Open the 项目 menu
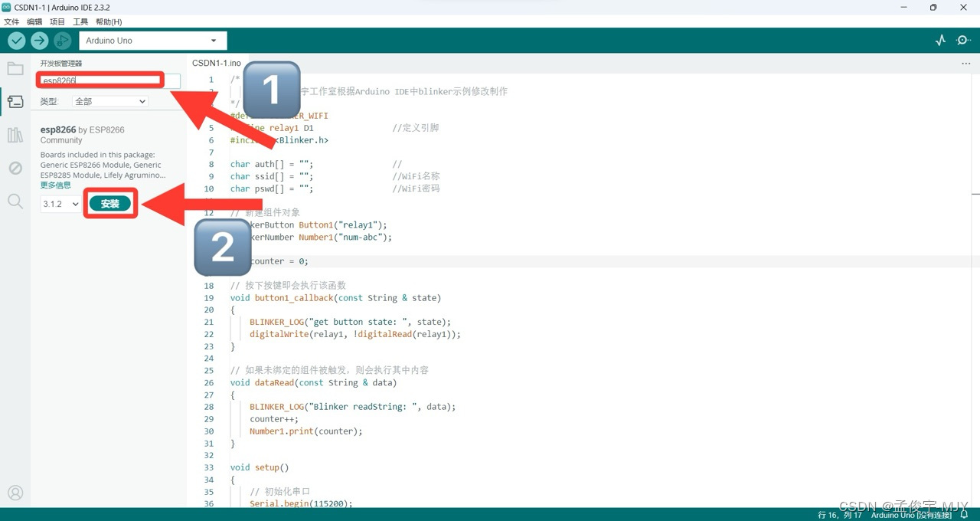This screenshot has height=521, width=980. 57,21
